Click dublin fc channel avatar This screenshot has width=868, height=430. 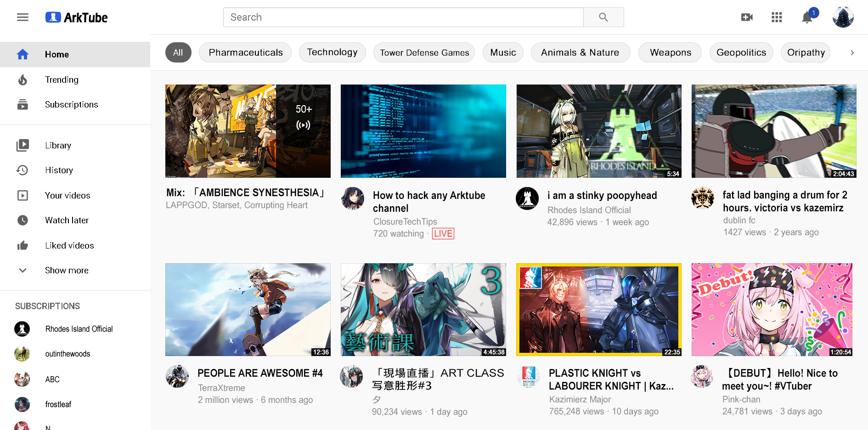tap(703, 198)
